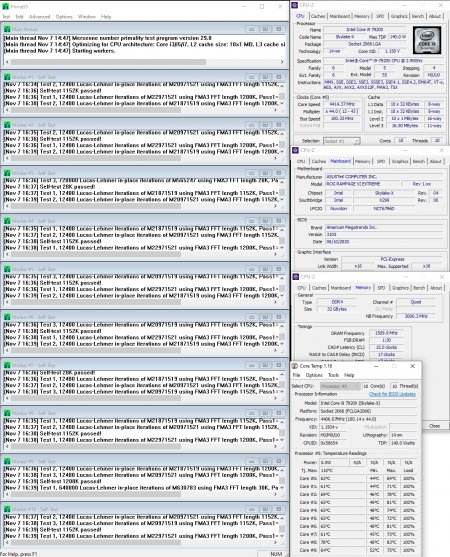Click the Worker #7 Self-Test window icon
This screenshot has height=557, width=450.
coord(7,365)
